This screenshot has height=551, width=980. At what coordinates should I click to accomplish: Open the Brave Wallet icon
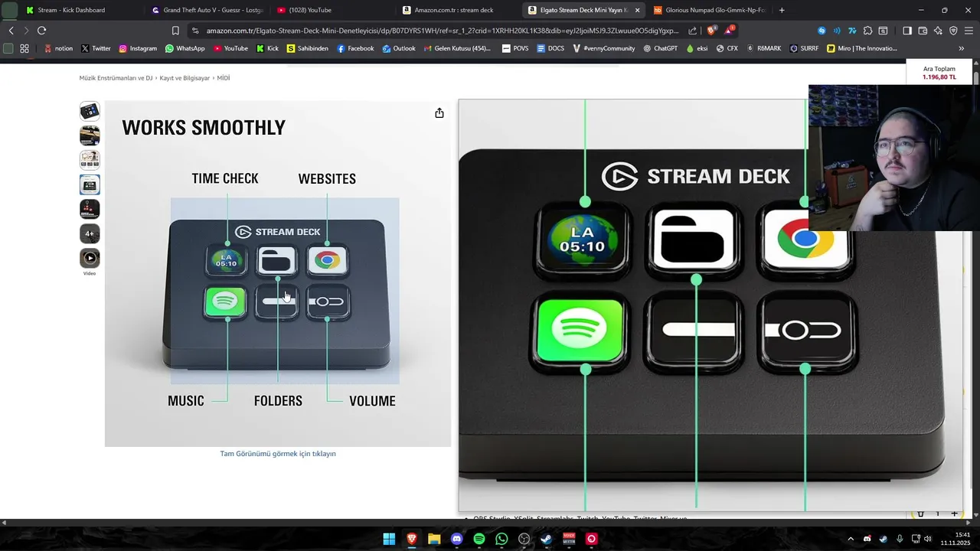click(923, 31)
